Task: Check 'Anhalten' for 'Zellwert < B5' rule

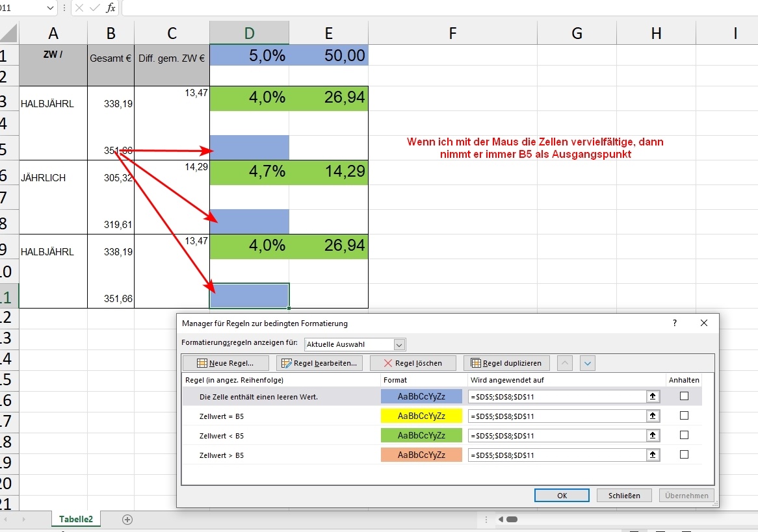Action: 684,435
